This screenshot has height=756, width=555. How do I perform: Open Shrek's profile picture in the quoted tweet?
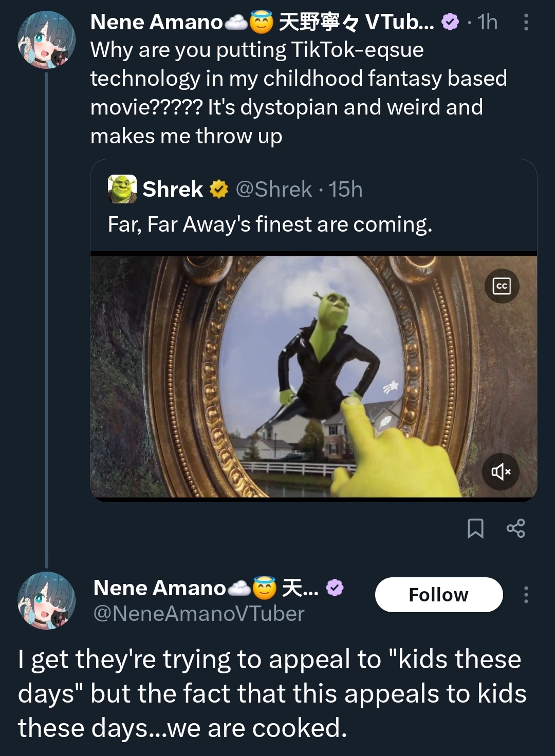point(122,189)
